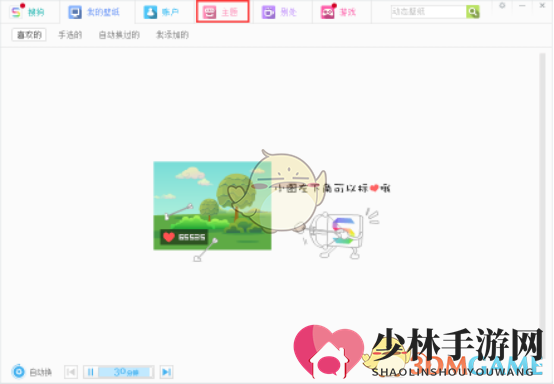The image size is (554, 384).
Task: Switch to the 我的壁纸 tab
Action: coord(95,12)
